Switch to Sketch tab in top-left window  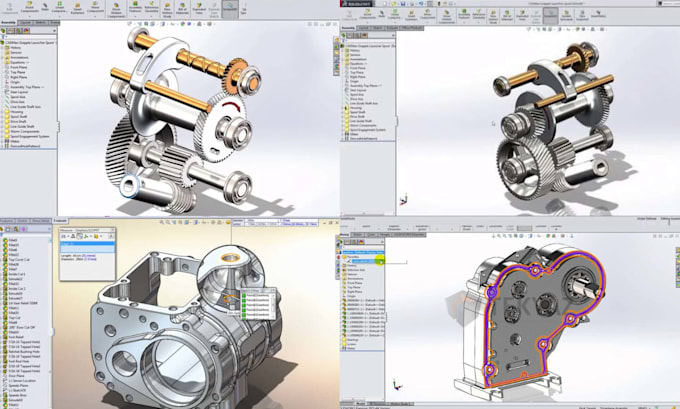tap(40, 23)
